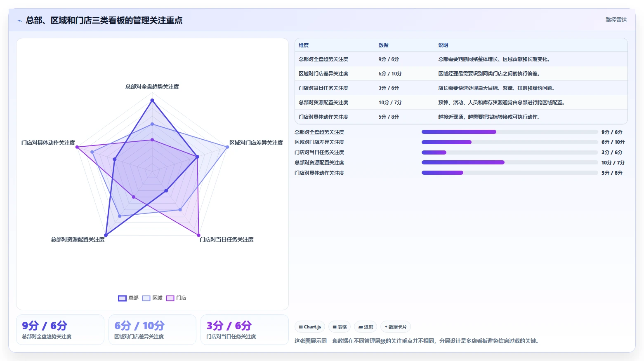Click the 数据 column header
Screen dimensions: 644x361
coord(383,45)
